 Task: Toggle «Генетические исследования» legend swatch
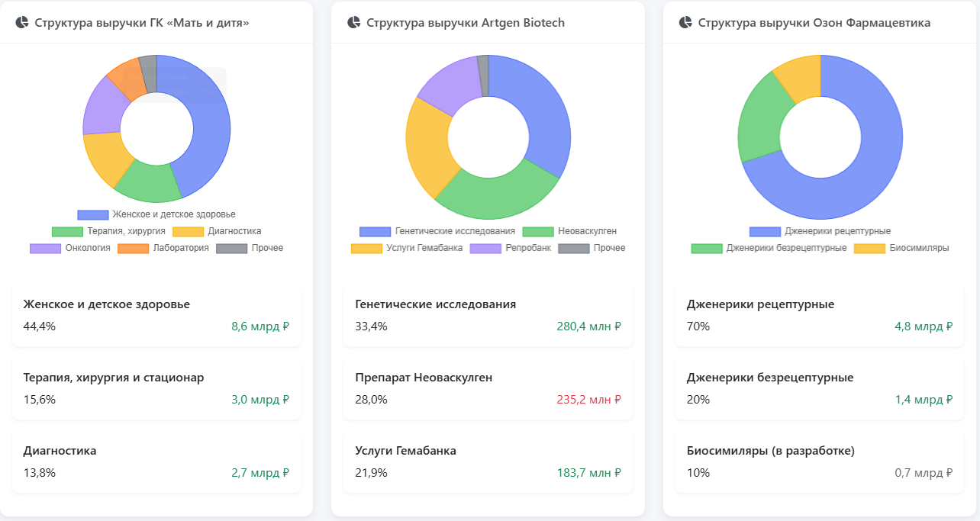pyautogui.click(x=375, y=231)
